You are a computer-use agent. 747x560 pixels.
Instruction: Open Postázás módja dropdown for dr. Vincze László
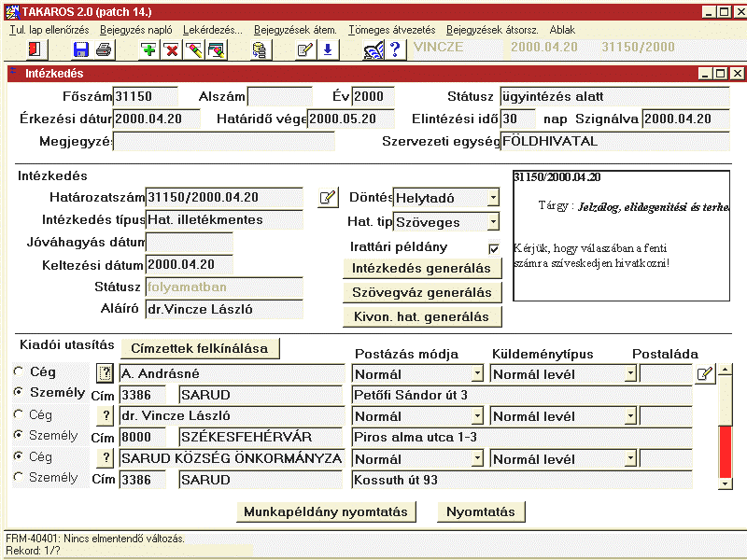pos(477,416)
